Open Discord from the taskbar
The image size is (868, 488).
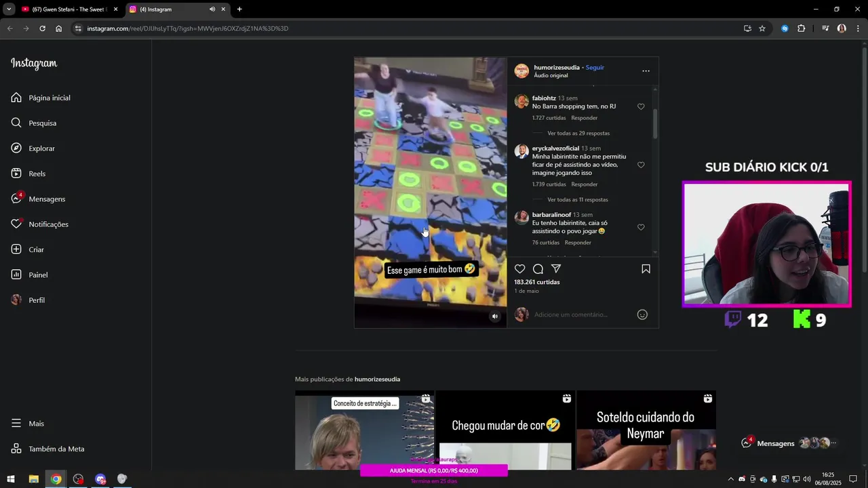101,479
